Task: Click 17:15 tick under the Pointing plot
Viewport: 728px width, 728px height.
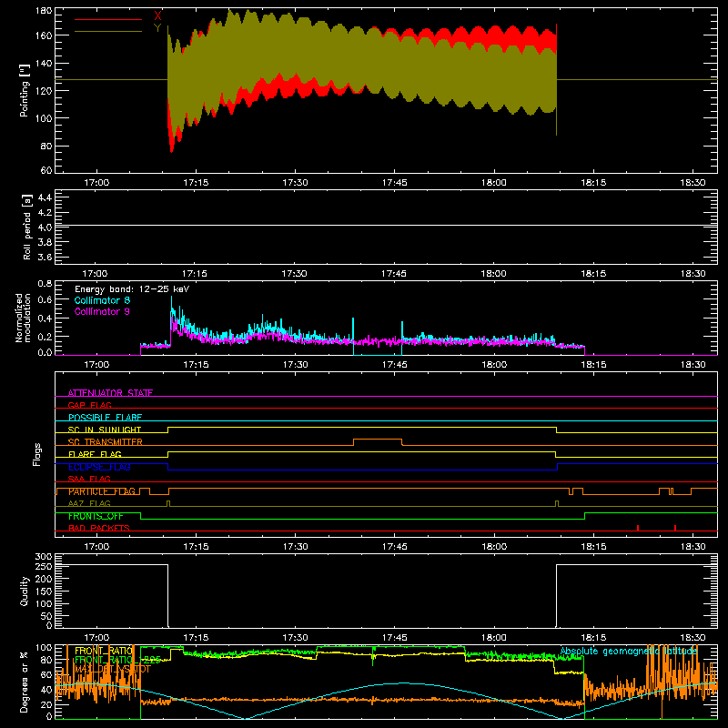Action: 196,183
